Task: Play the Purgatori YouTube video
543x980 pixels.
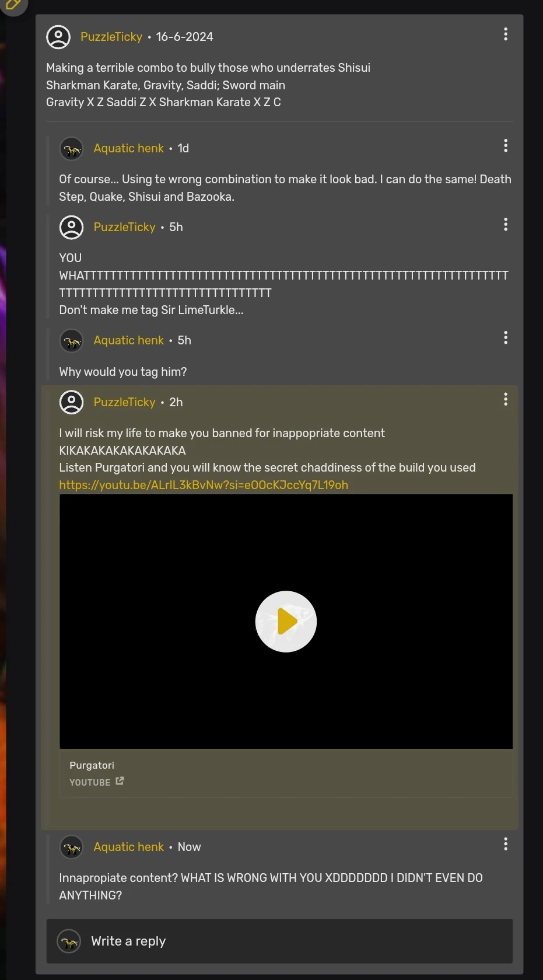Action: tap(286, 622)
